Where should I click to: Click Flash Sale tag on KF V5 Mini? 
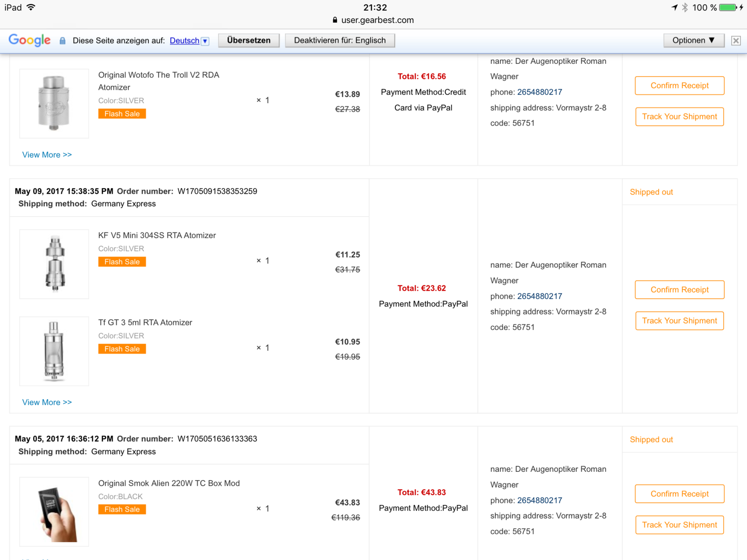122,262
